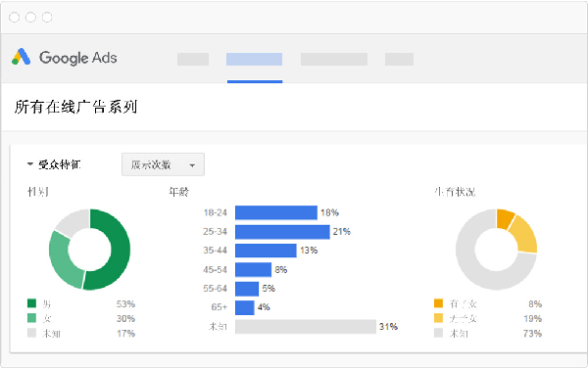Screen dimensions: 588x368
Task: Click the 65+ age bar
Action: point(244,307)
